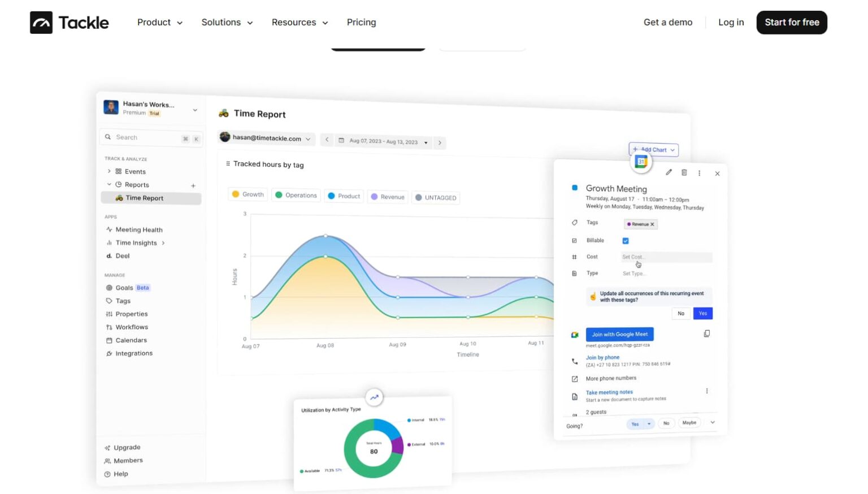Viewport: 868px width, 494px height.
Task: Click the Tags icon under Manage
Action: click(109, 301)
